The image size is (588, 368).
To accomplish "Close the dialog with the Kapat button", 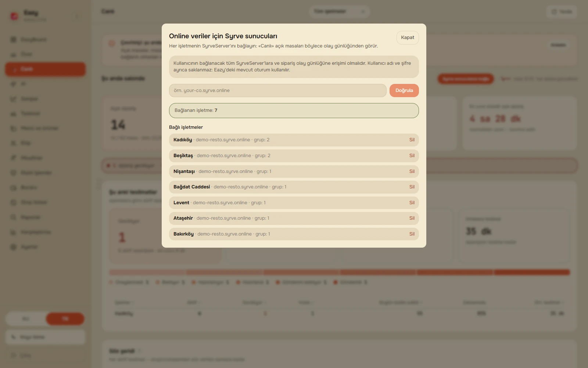I will pos(408,38).
